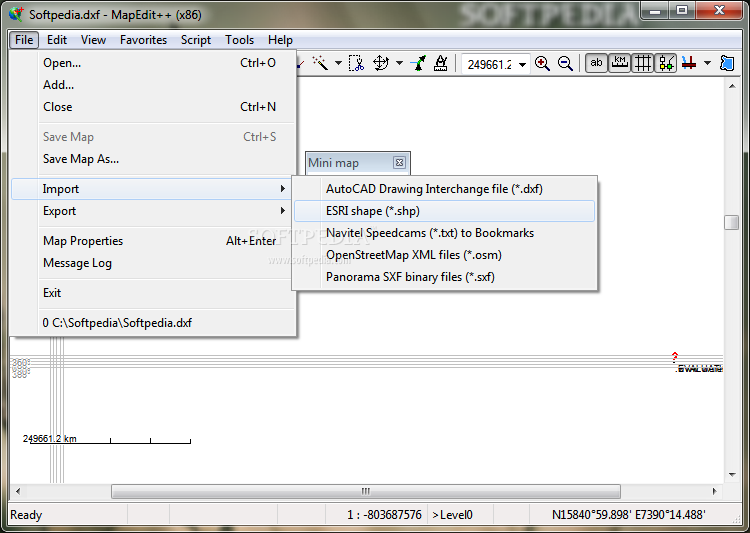Click the 1 : -803687576 scale status
Image resolution: width=750 pixels, height=533 pixels.
(x=385, y=515)
